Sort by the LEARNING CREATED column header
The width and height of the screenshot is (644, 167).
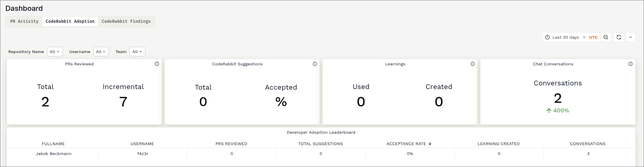(499, 144)
